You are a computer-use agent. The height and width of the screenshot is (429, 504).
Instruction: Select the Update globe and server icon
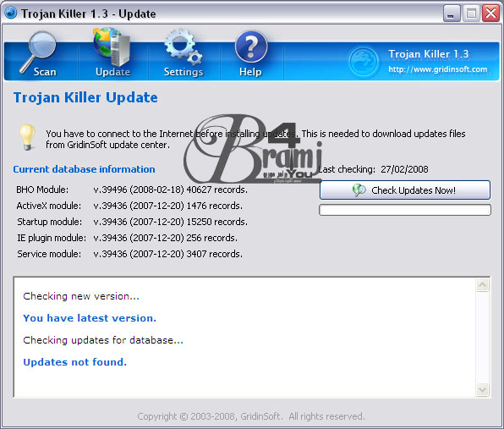112,47
